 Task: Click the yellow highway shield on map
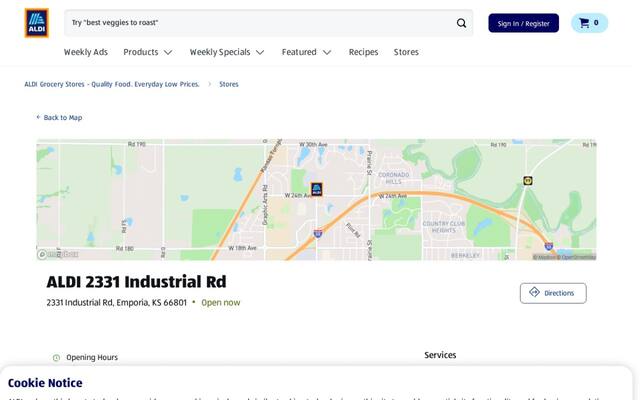tap(527, 181)
